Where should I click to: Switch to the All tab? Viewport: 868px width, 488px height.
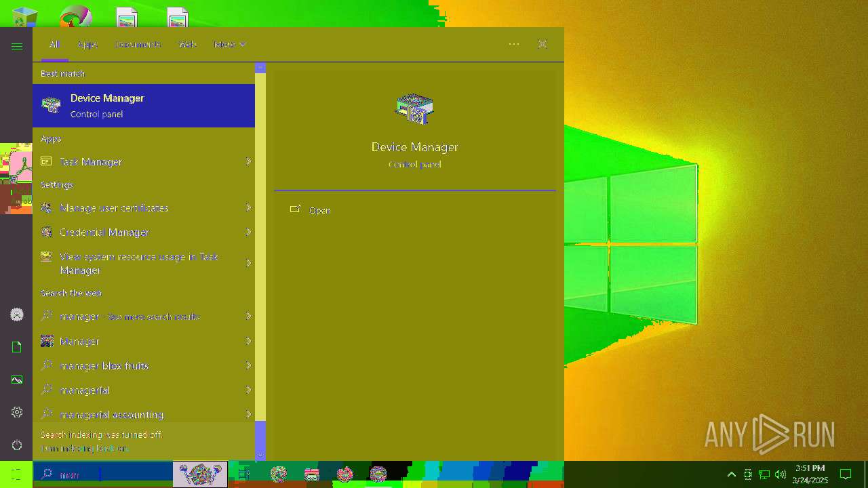point(54,44)
